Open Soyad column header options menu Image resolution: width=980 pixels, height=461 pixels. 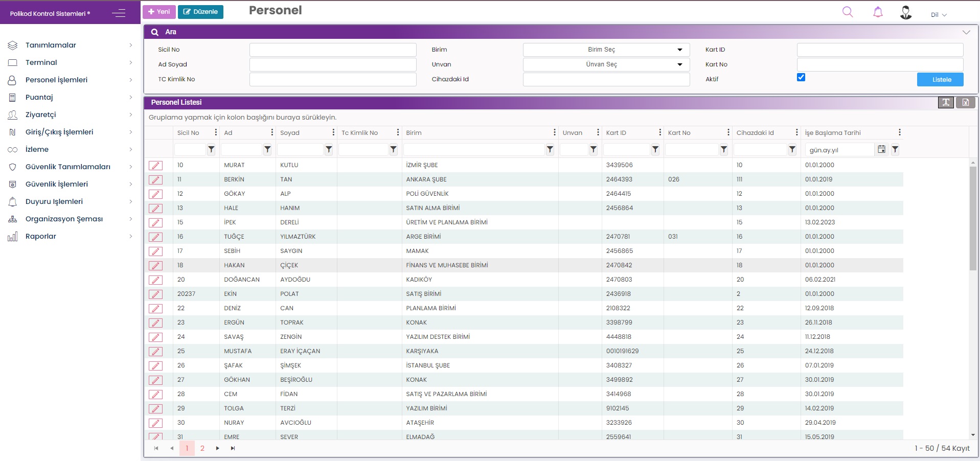tap(333, 132)
